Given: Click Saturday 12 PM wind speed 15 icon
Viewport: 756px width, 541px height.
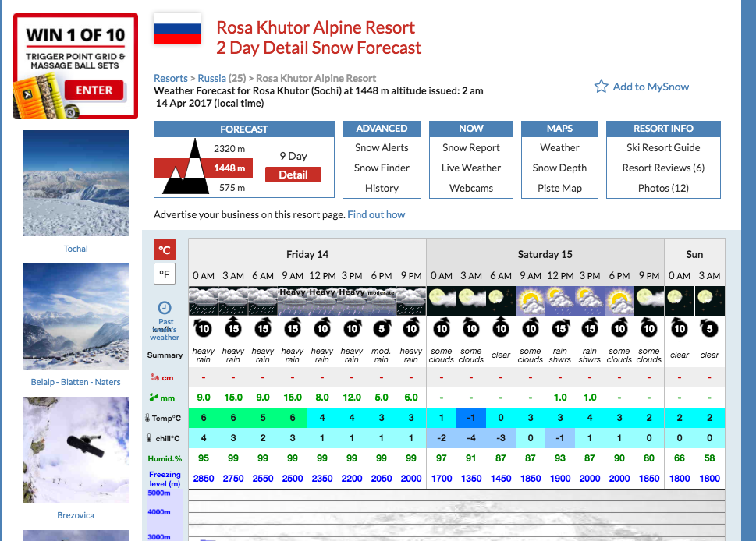Looking at the screenshot, I should click(x=559, y=328).
